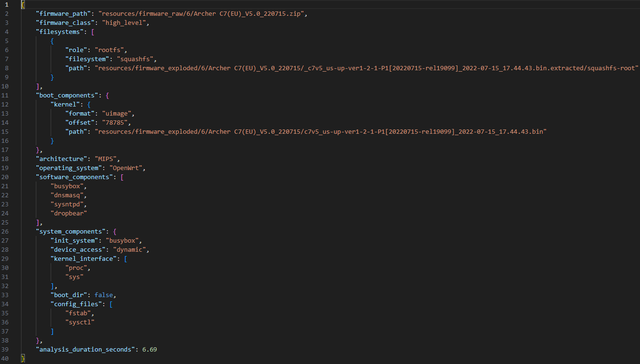The image size is (640, 364).
Task: Click the "filesystems" array key
Action: click(60, 32)
